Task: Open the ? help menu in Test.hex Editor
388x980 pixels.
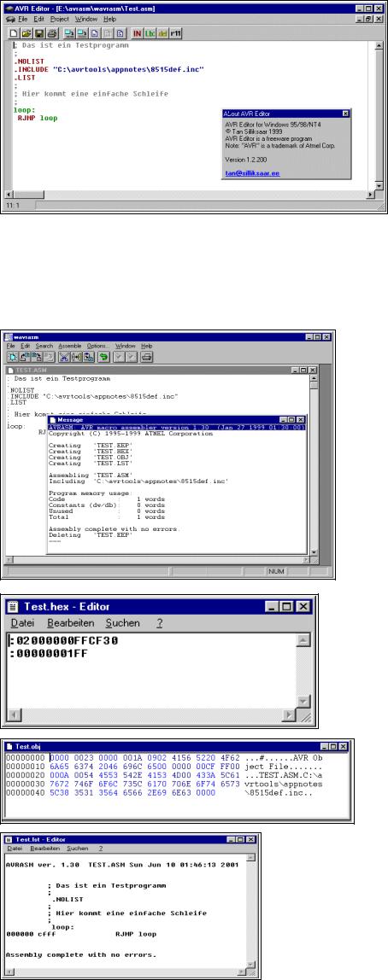Action: pyautogui.click(x=160, y=623)
